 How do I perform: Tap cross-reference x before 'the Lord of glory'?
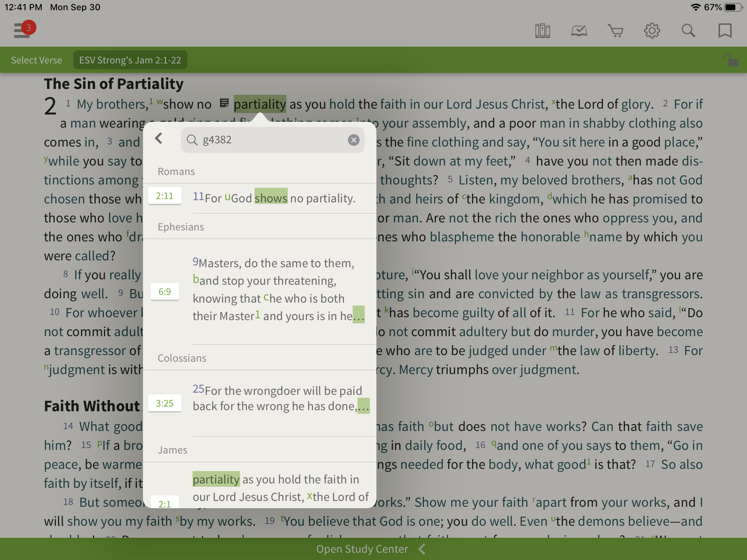[x=554, y=101]
